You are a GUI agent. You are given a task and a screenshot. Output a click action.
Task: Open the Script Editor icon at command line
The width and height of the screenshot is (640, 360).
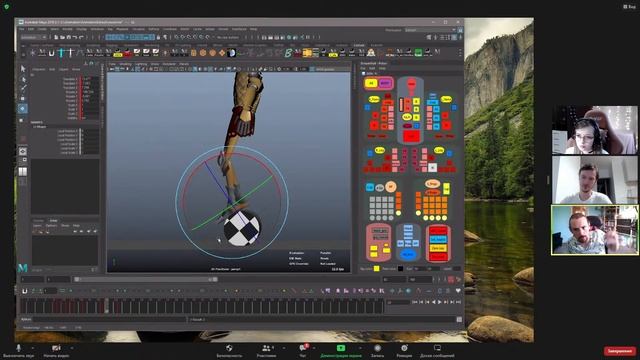[x=459, y=320]
